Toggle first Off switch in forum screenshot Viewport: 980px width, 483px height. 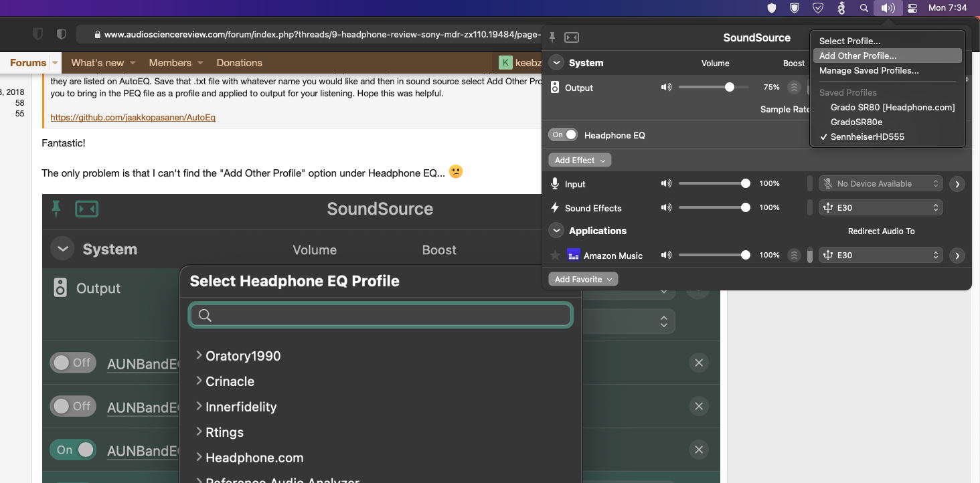coord(73,363)
